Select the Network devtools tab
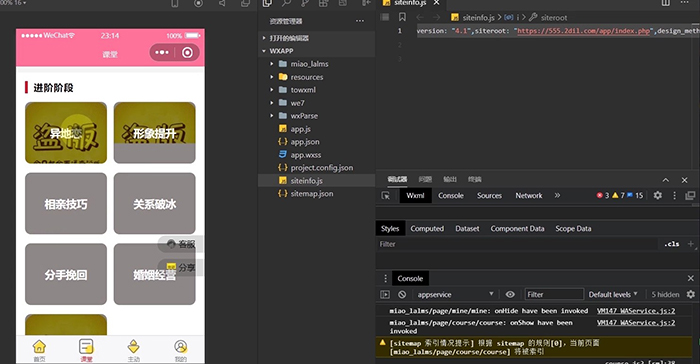The height and width of the screenshot is (364, 700). (529, 196)
